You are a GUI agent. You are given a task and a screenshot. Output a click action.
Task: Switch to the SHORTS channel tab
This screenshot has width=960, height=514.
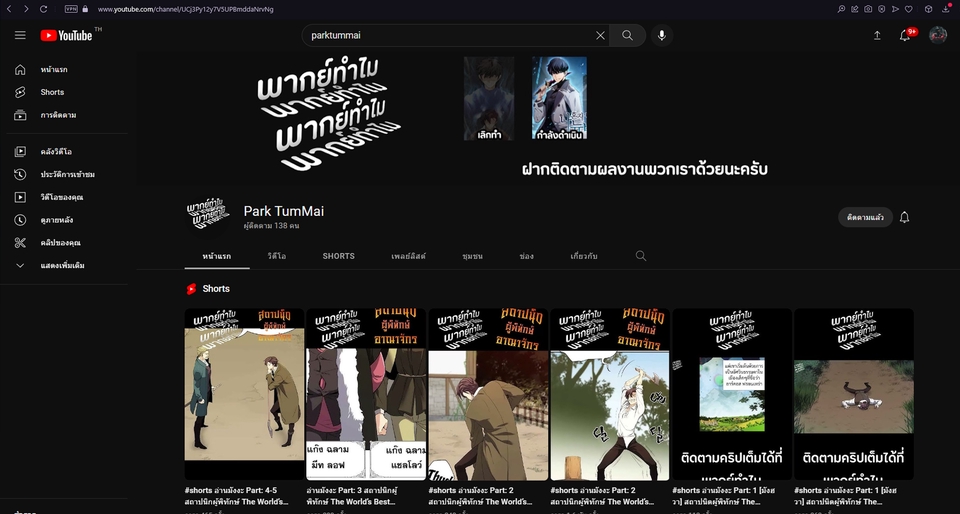339,256
